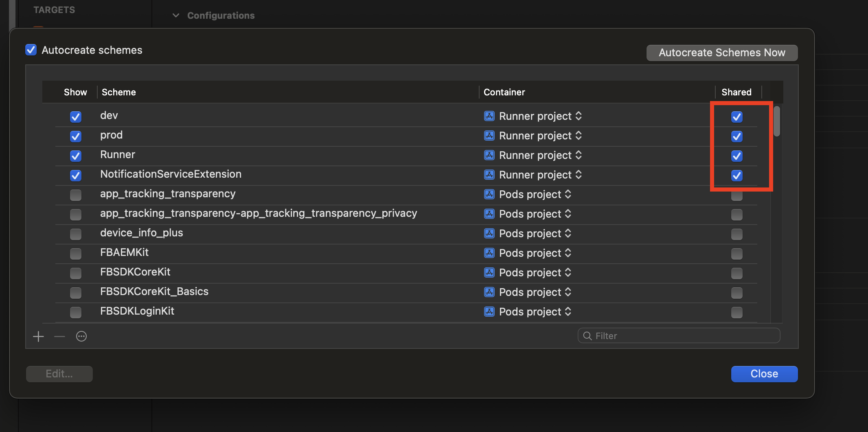Click the dev row Xcode project icon

pos(489,116)
